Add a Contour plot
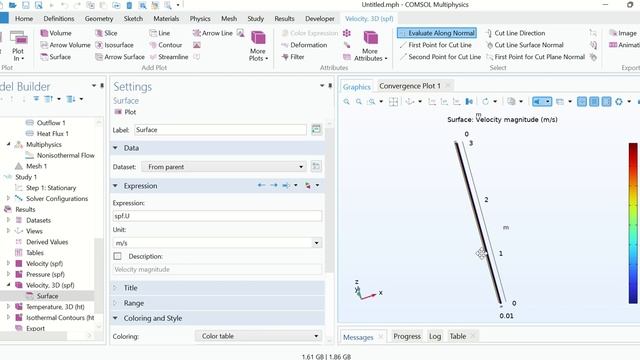Screen dimensions: 640x360 point(166,45)
